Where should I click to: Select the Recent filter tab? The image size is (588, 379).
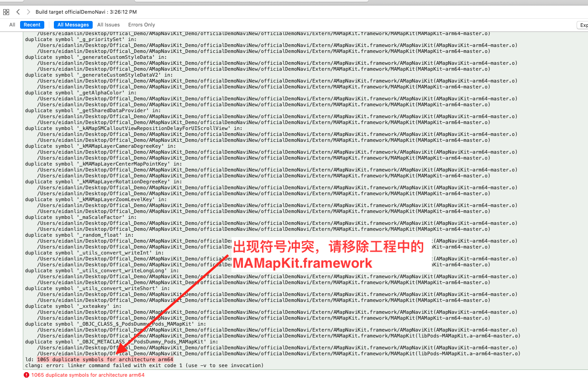pos(32,25)
